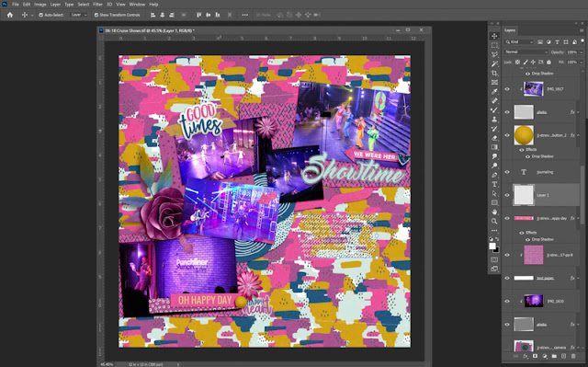Viewport: 588px width, 367px height.
Task: Create a new group with folder icon
Action: click(554, 356)
